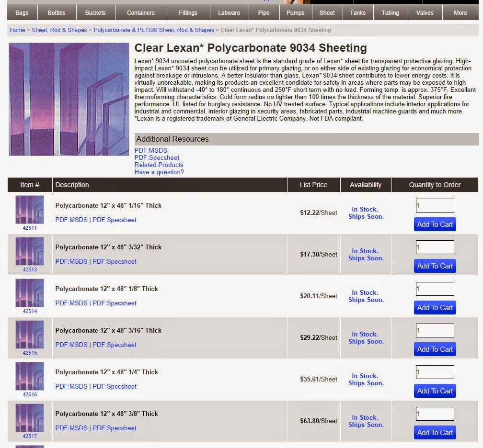Open Sheet, Rod & Shapes breadcrumb
483x448 pixels.
tap(59, 30)
